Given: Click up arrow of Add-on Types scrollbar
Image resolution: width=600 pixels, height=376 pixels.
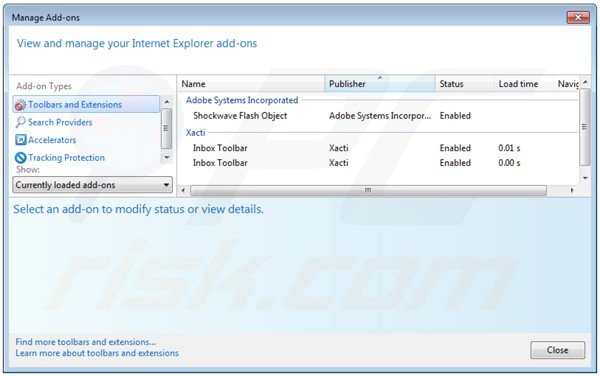Looking at the screenshot, I should pos(166,102).
